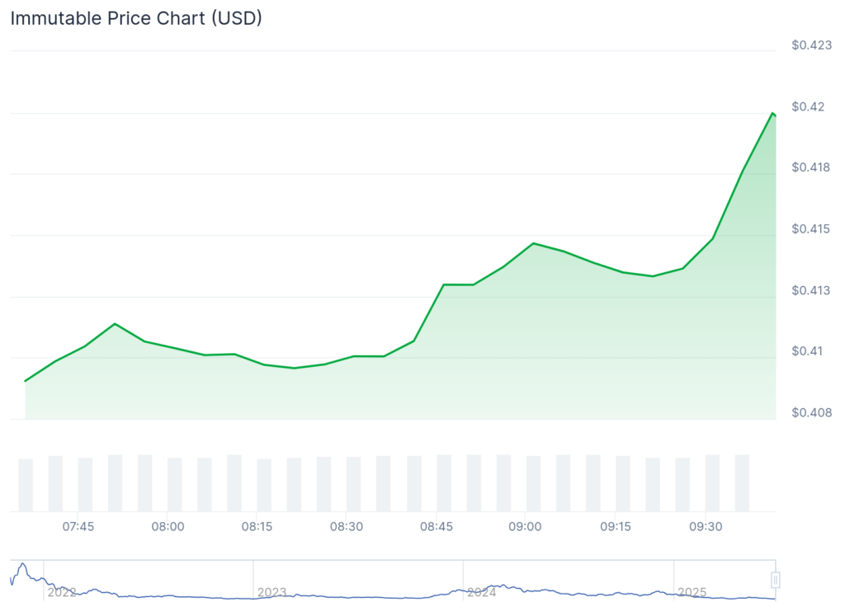Click the $0.423 price axis label
845x616 pixels.
click(811, 45)
